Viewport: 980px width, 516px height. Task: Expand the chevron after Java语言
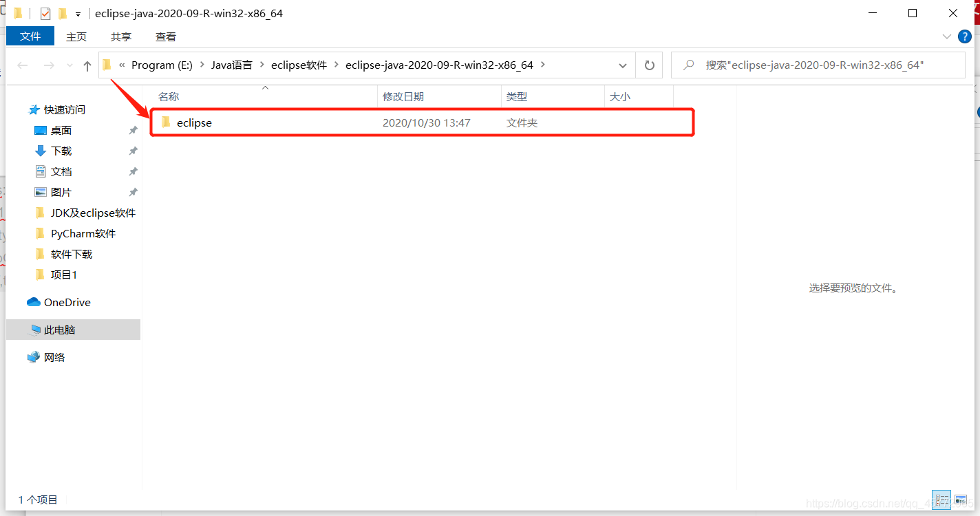point(262,65)
